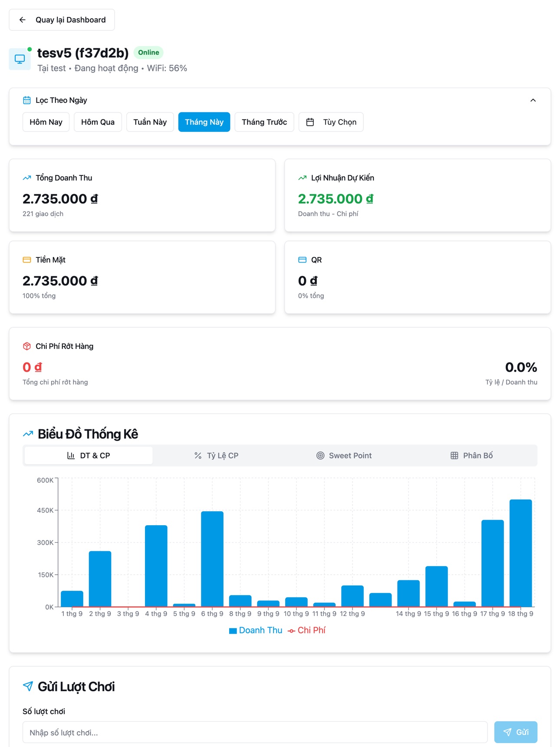Image resolution: width=560 pixels, height=747 pixels.
Task: Click the 0.0% ratio value
Action: tap(521, 367)
